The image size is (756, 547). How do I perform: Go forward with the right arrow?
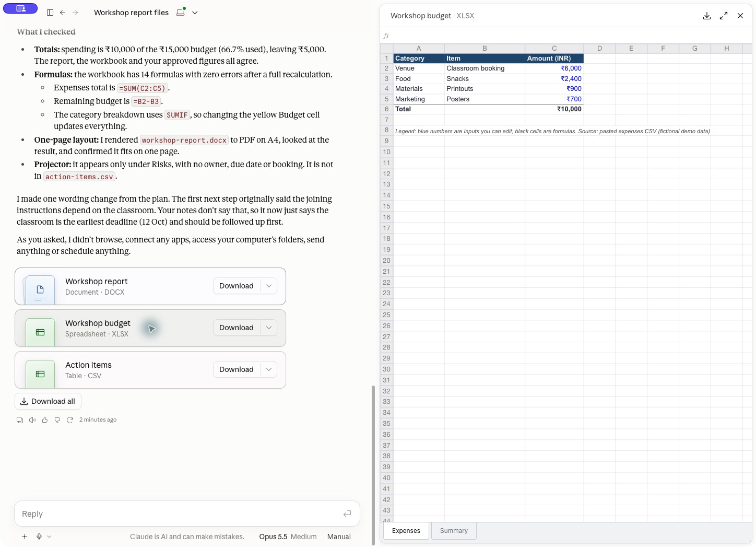(x=75, y=13)
